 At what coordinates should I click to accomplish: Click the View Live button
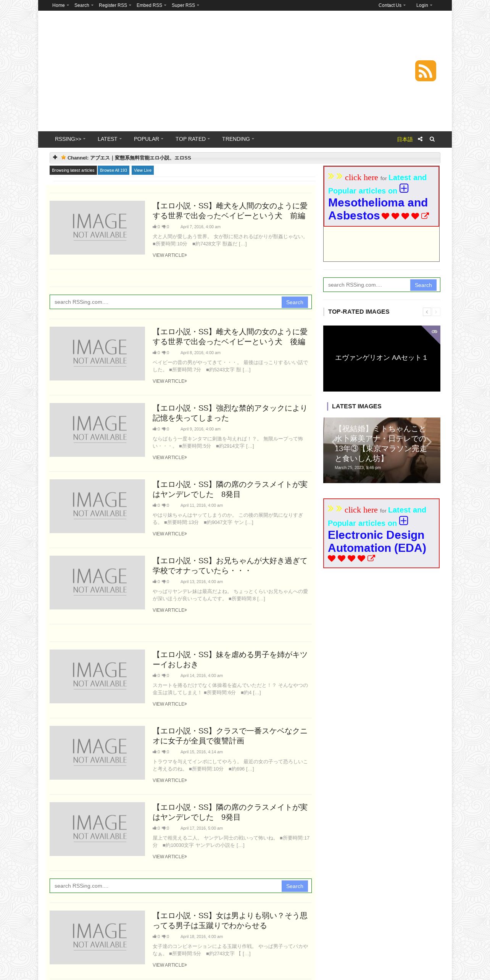(143, 170)
